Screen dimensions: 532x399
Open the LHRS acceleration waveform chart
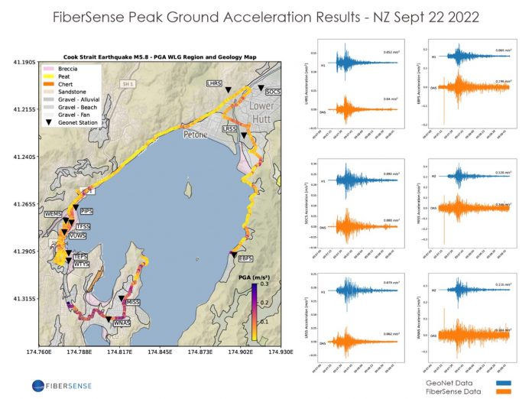click(x=361, y=84)
